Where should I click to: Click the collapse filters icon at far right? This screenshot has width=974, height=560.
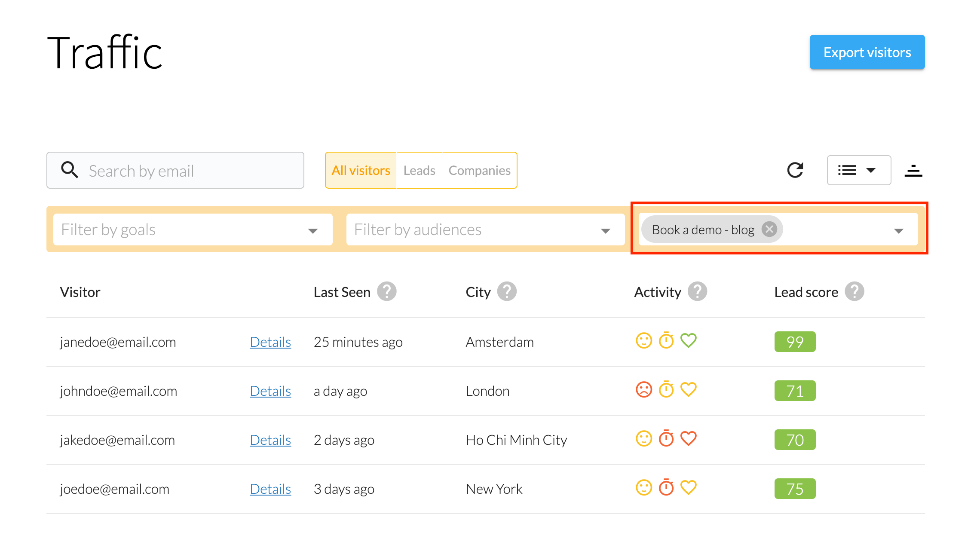(913, 171)
